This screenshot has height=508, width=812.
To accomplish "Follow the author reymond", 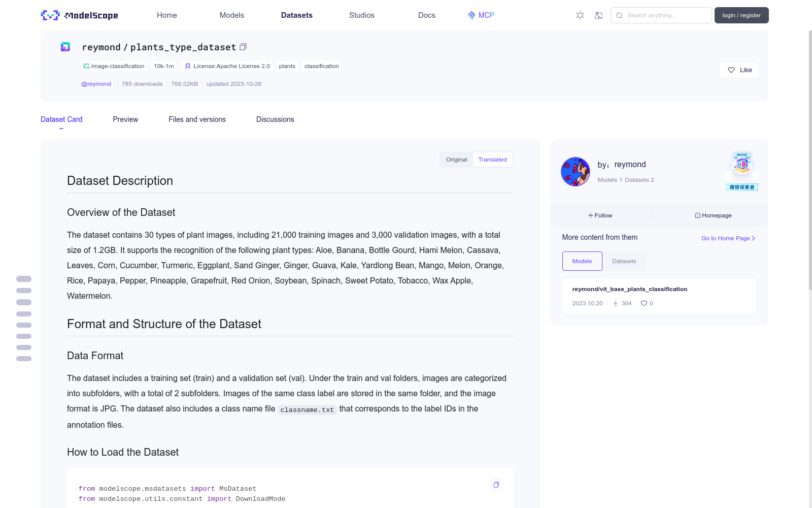I will tap(600, 215).
